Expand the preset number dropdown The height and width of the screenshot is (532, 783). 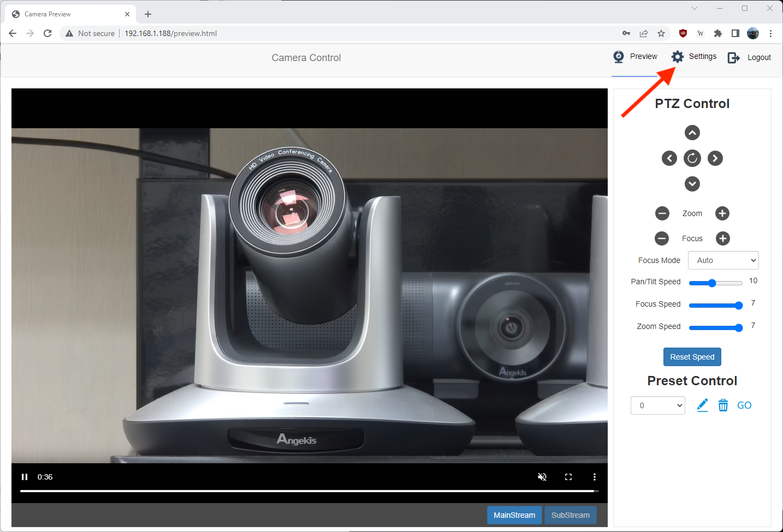pyautogui.click(x=657, y=405)
